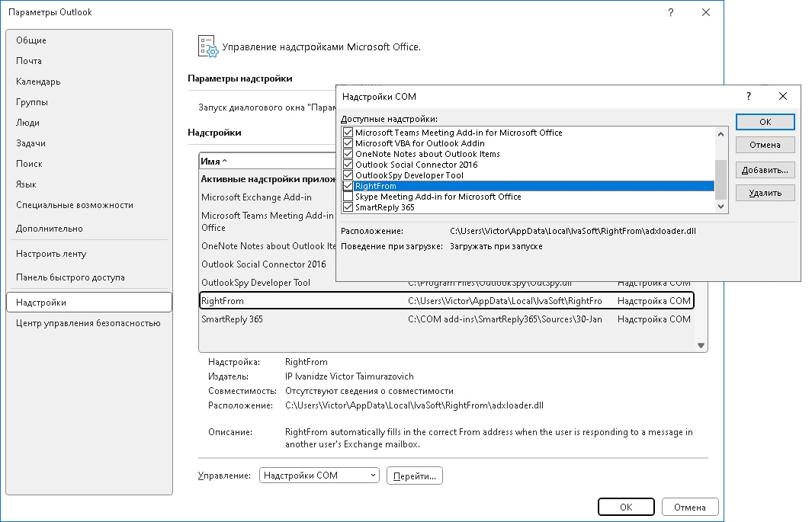Open 'Панель быстрого доступа' category
This screenshot has height=522, width=812.
point(70,277)
